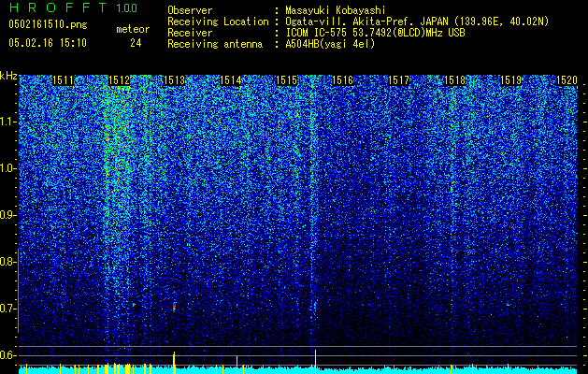This screenshot has width=588, height=374.
Task: Click the tall yellow level spike below 1515
Action: click(315, 361)
